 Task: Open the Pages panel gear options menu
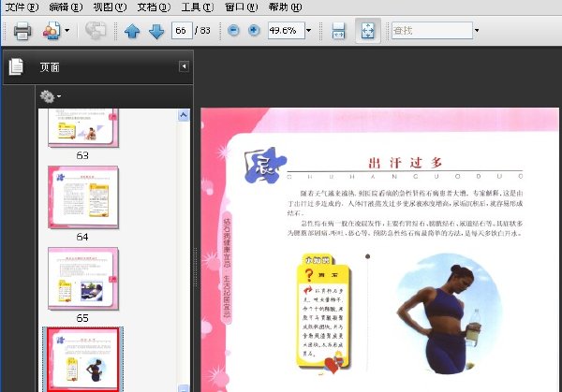(x=51, y=96)
